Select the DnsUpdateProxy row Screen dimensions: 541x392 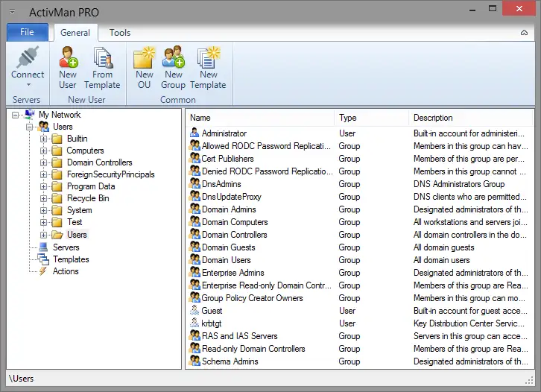pos(360,196)
